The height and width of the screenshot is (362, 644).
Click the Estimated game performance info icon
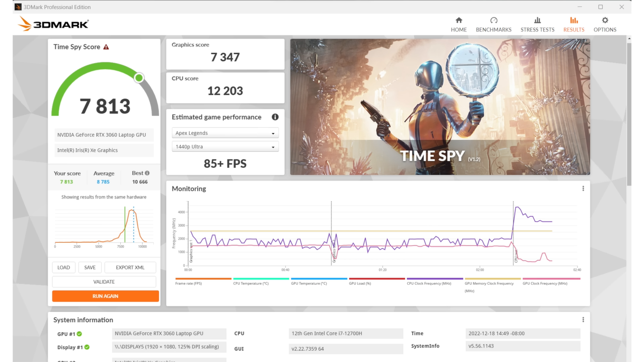click(275, 117)
